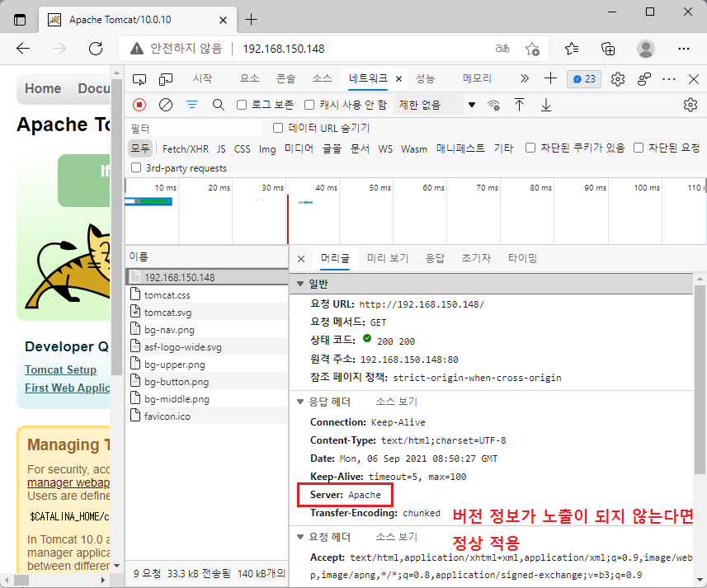Click the not secure warning icon
This screenshot has width=707, height=588.
point(137,48)
